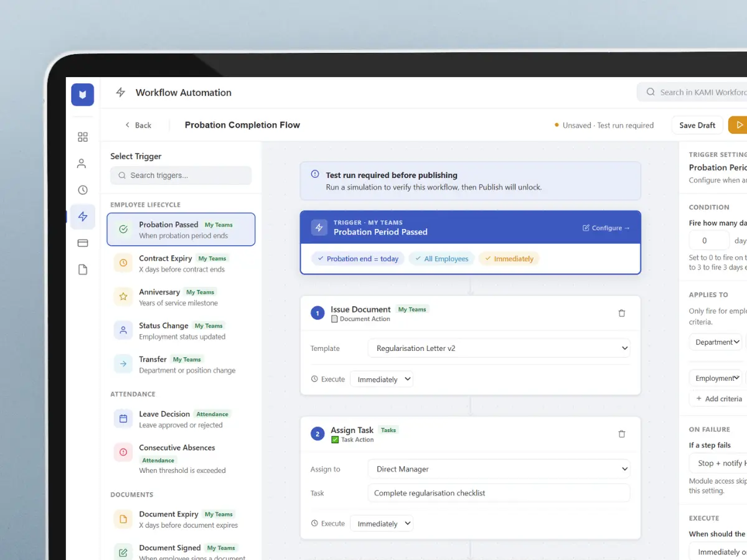Select the Document Expiry trigger
747x560 pixels.
coord(181,519)
